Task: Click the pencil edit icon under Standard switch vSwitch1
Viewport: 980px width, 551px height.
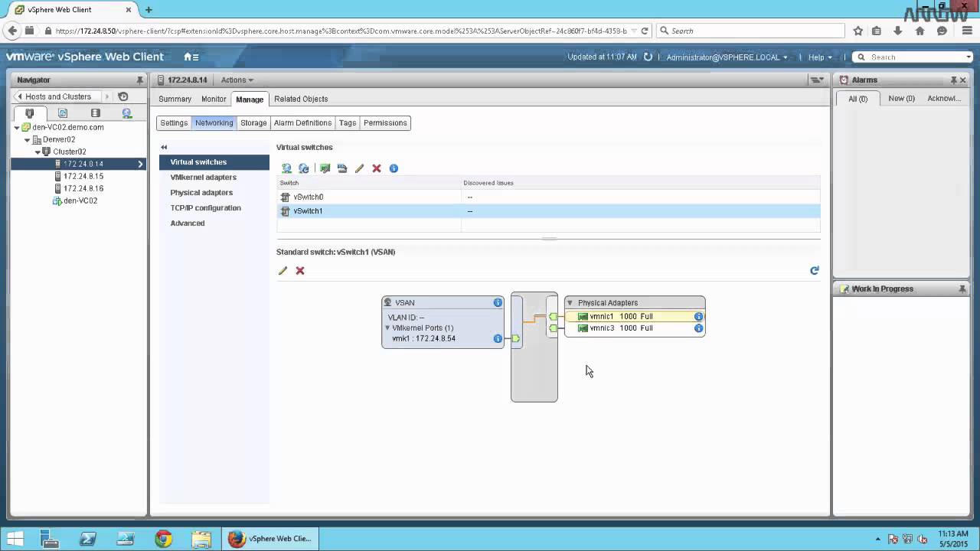Action: coord(283,271)
